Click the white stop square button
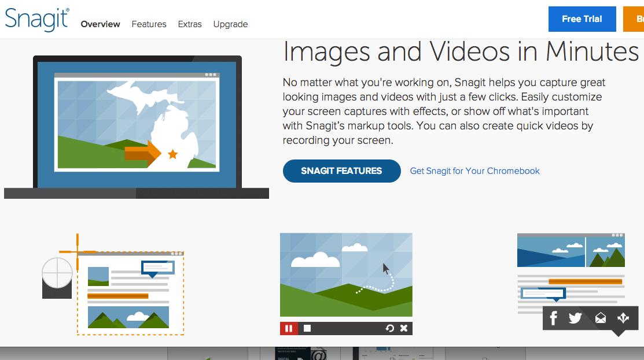 (307, 328)
